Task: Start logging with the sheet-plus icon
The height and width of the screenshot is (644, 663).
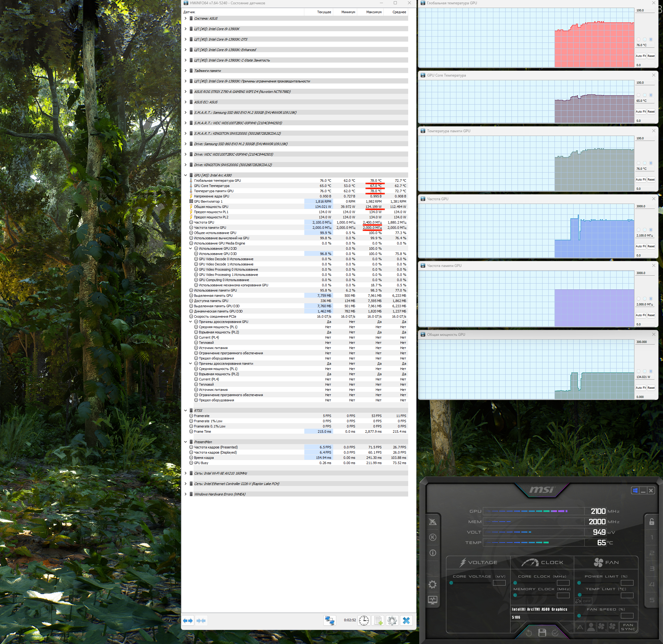Action: click(x=378, y=620)
